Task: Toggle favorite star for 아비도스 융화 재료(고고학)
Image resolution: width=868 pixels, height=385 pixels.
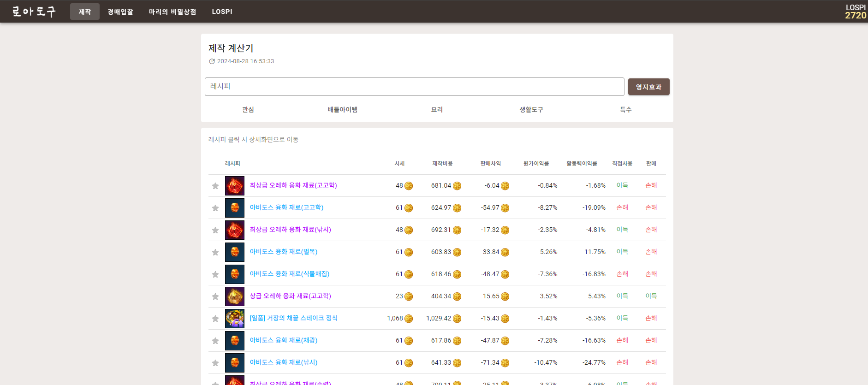Action: [x=215, y=208]
